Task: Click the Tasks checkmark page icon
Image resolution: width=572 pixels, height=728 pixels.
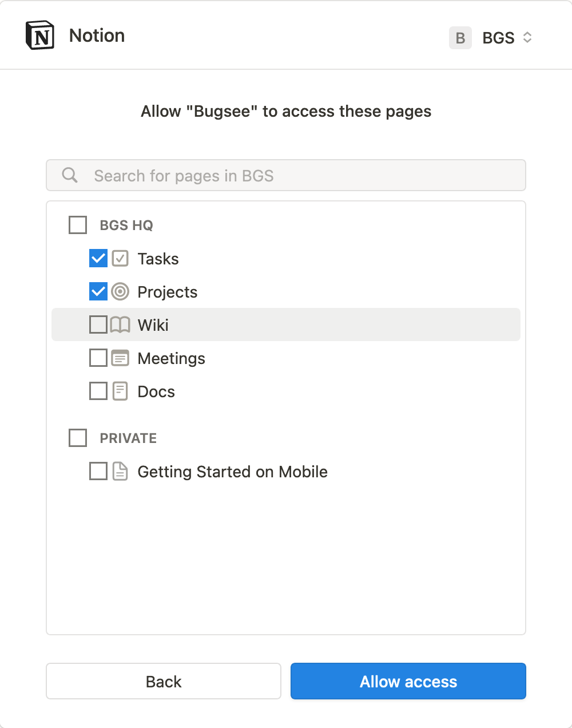Action: pyautogui.click(x=120, y=258)
